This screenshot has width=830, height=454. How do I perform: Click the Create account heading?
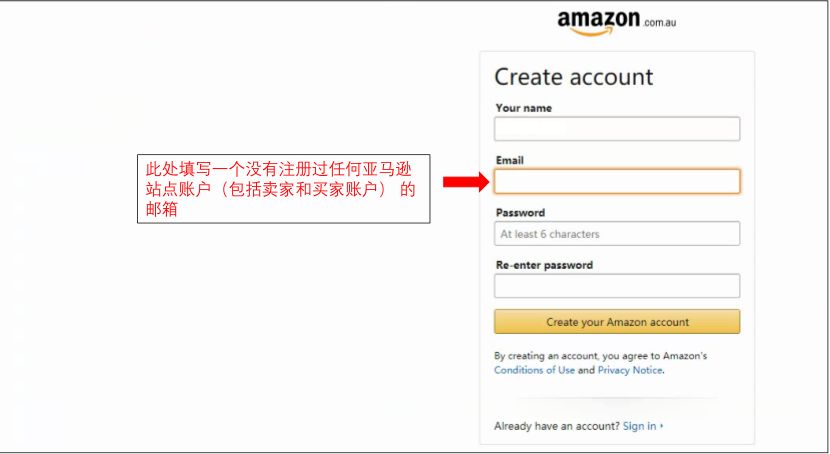coord(573,77)
